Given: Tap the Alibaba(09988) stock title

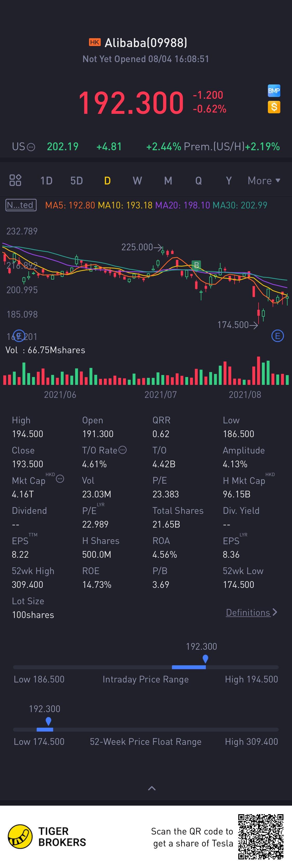Looking at the screenshot, I should (146, 43).
